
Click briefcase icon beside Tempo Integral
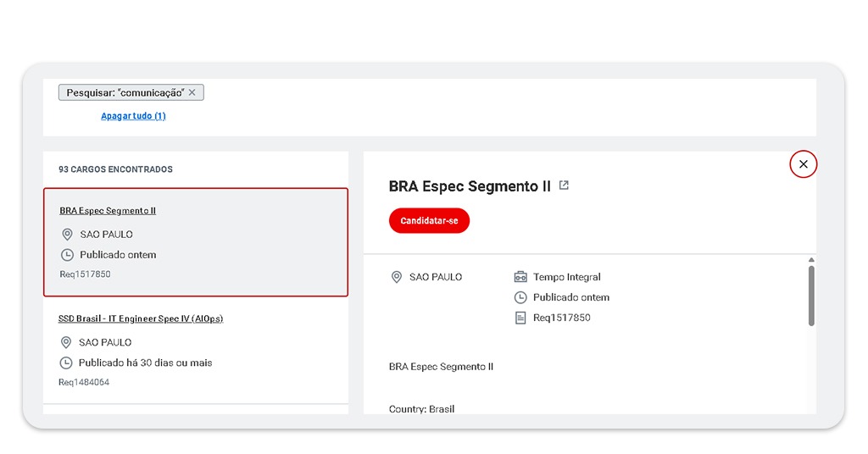(x=520, y=277)
